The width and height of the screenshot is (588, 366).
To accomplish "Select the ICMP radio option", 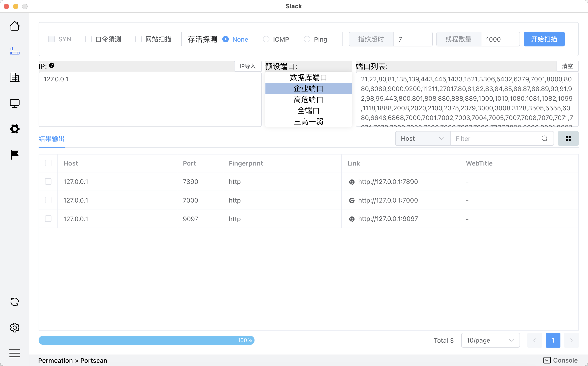I will tap(266, 39).
